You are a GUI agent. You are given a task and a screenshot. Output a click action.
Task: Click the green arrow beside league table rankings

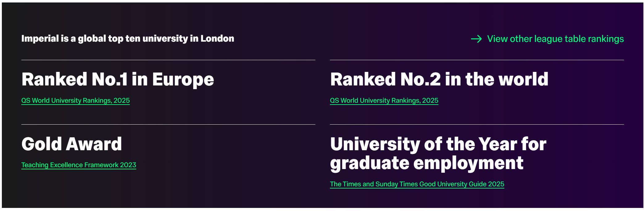[476, 39]
